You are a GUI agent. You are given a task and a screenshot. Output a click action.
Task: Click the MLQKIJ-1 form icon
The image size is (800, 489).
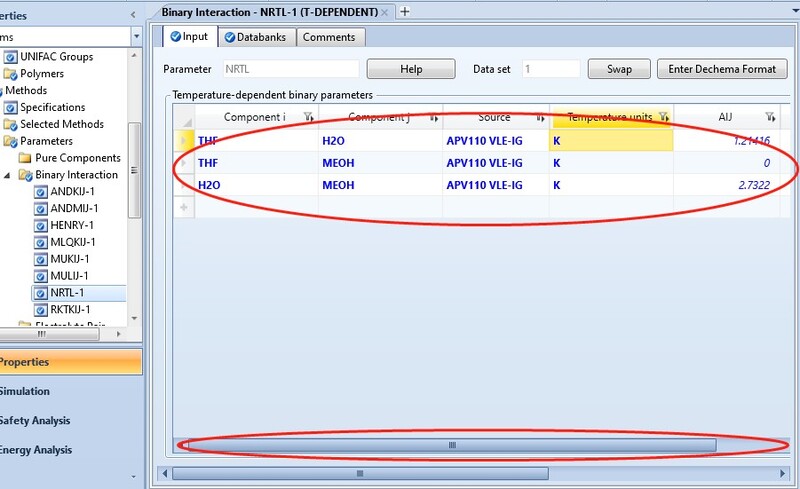coord(41,242)
